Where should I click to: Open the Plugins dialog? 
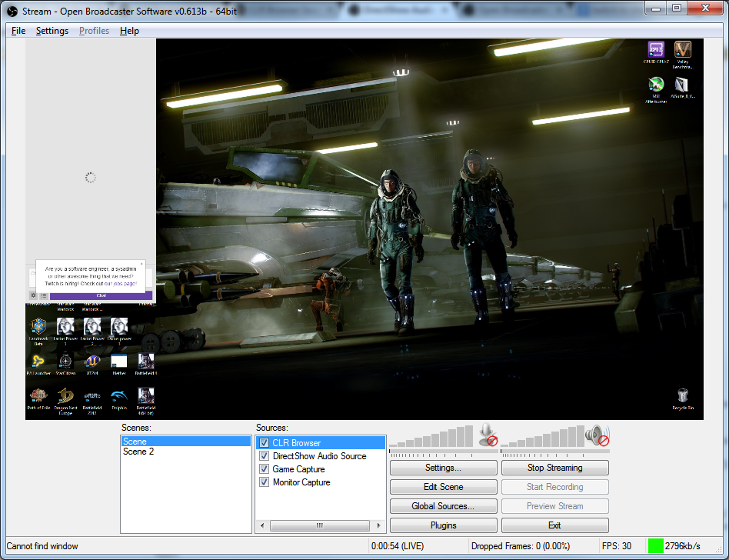coord(443,525)
